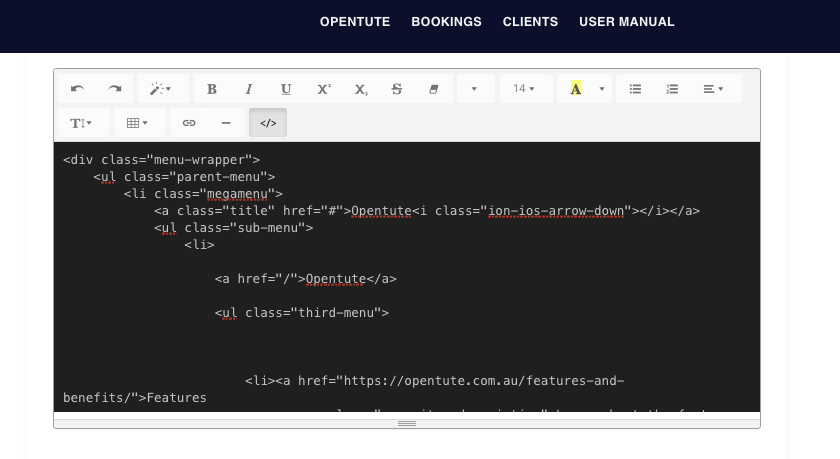Click the line containing features-and- URL
840x459 pixels.
coord(434,381)
